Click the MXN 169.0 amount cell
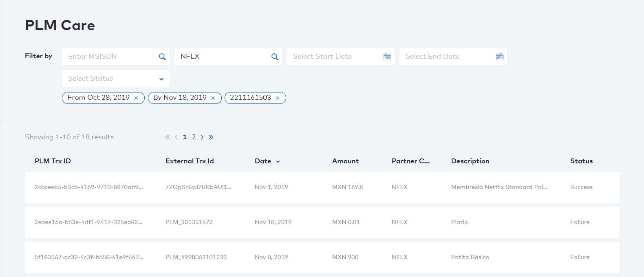Screen dimensions: 644x277 (x=348, y=187)
